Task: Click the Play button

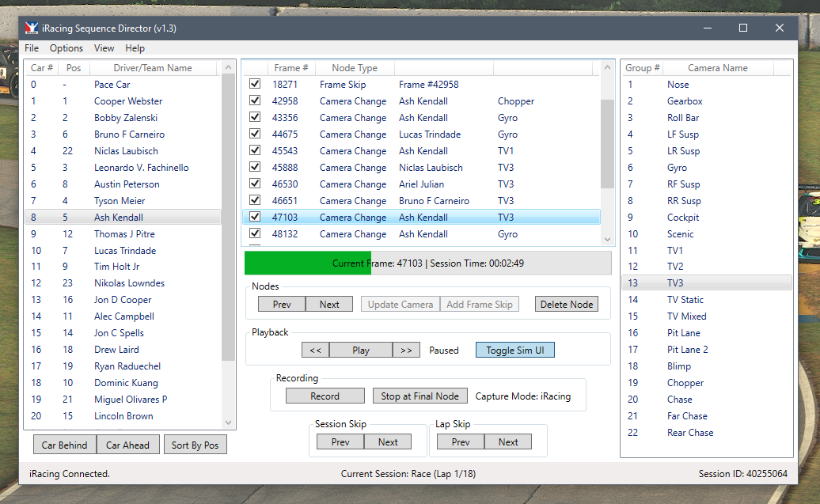Action: tap(361, 351)
